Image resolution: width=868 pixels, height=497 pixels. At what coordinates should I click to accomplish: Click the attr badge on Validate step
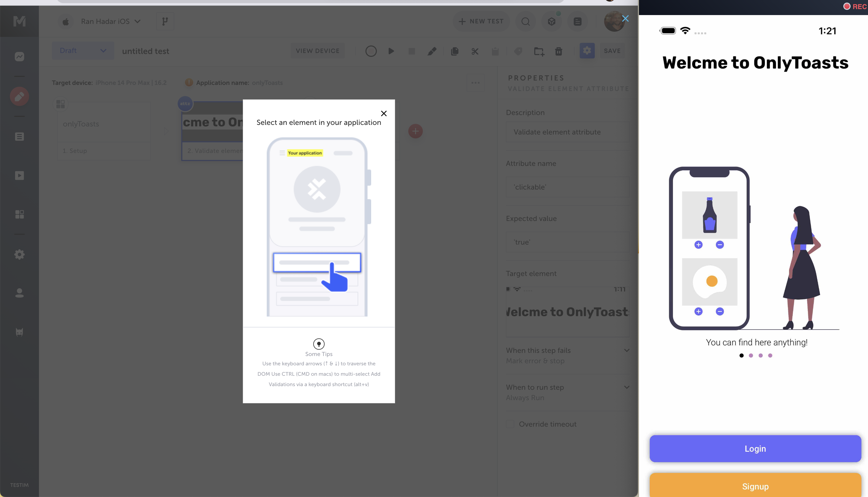click(185, 104)
